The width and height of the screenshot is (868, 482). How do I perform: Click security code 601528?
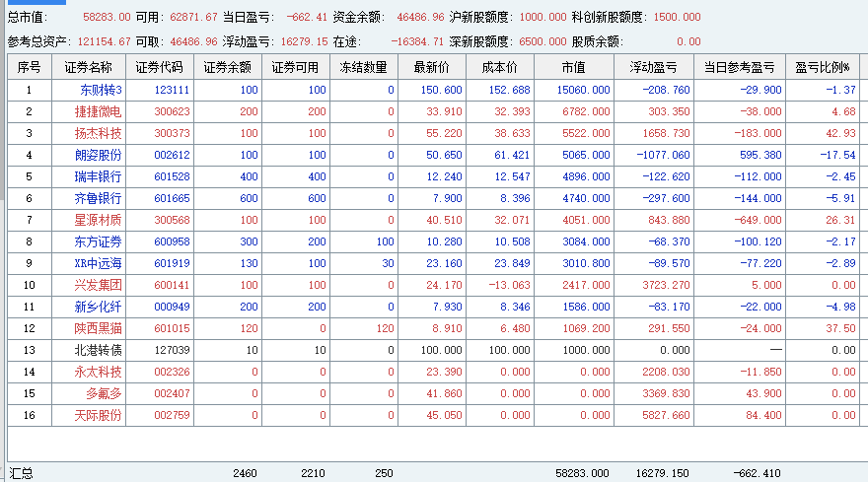[172, 176]
